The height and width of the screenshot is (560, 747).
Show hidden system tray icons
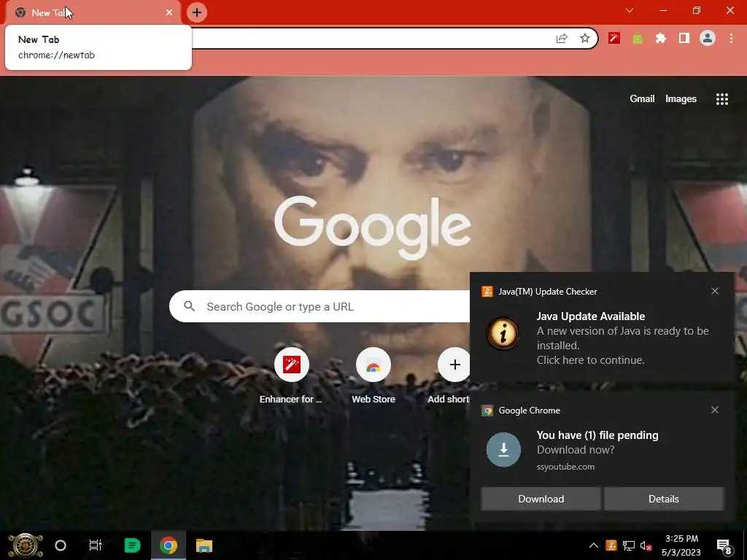click(594, 545)
